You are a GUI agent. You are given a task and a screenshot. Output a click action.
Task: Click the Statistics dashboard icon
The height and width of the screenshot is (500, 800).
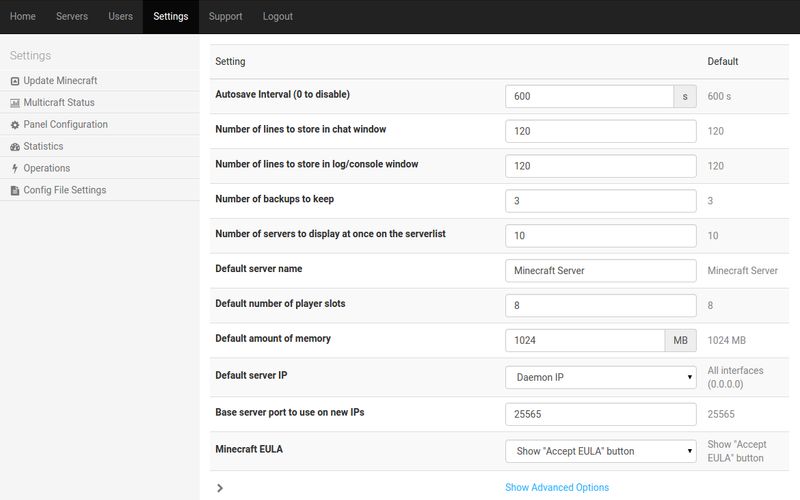tap(15, 147)
